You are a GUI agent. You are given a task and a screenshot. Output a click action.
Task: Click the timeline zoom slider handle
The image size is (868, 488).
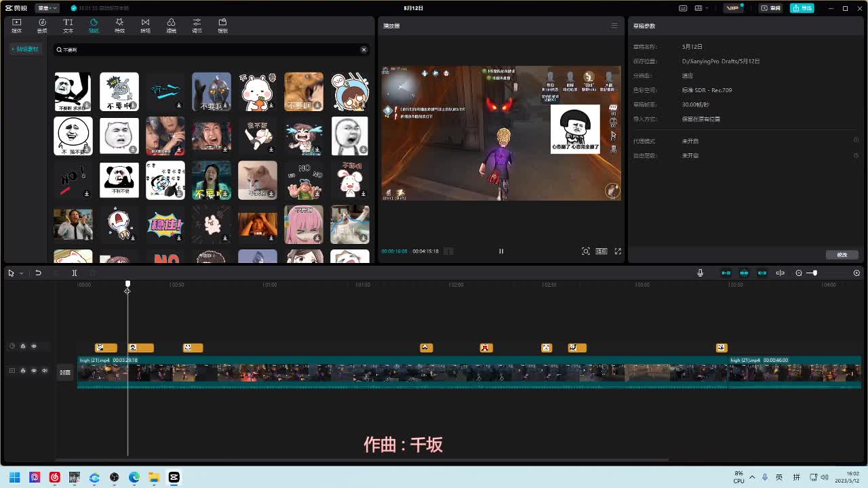click(814, 273)
